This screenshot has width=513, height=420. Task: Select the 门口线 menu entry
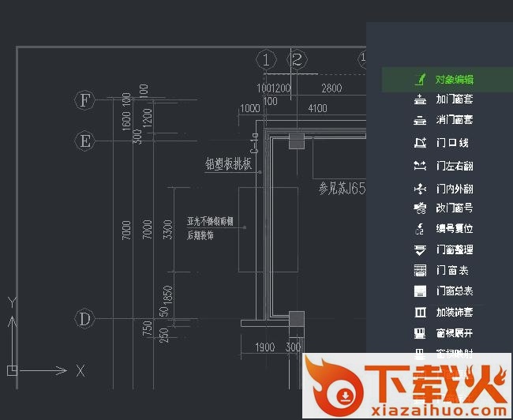pyautogui.click(x=451, y=143)
